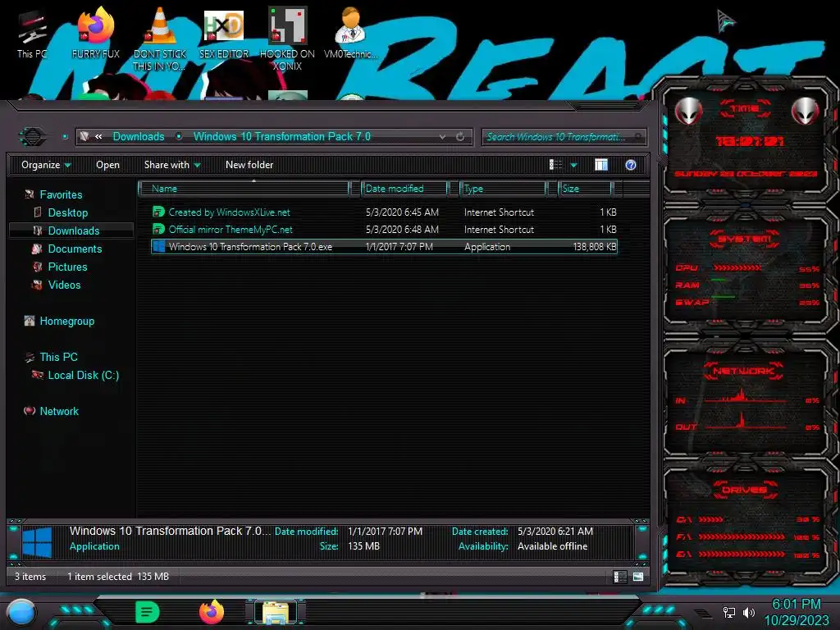Open the Start orb button
The image size is (840, 630).
click(21, 613)
